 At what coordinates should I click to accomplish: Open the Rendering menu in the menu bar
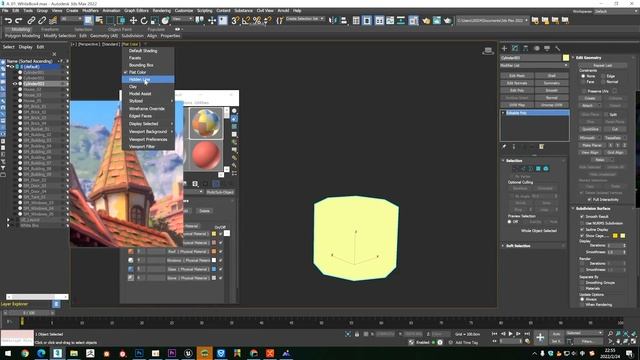[162, 11]
